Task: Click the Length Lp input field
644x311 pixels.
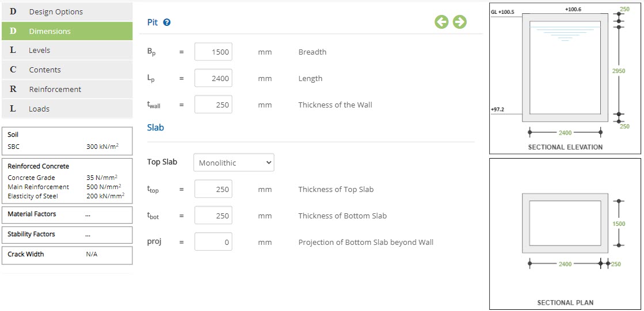Action: (x=213, y=78)
